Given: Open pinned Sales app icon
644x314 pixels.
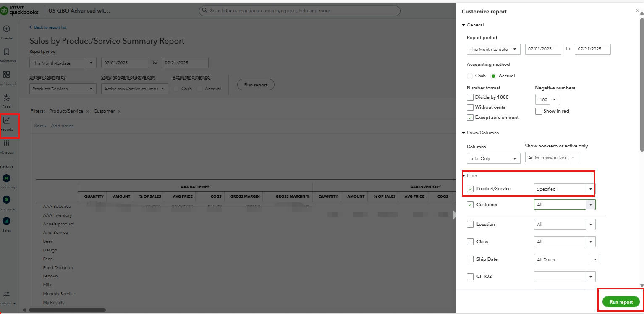Looking at the screenshot, I should click(6, 221).
